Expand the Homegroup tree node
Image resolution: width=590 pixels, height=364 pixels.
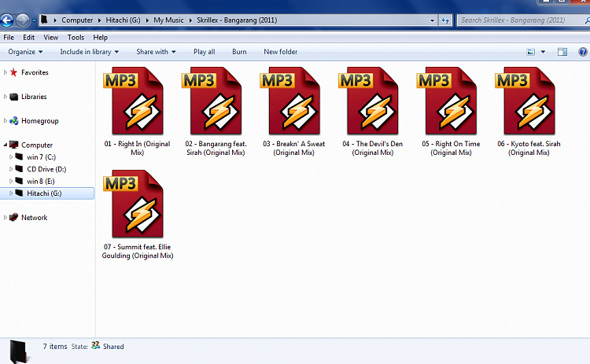(6, 121)
